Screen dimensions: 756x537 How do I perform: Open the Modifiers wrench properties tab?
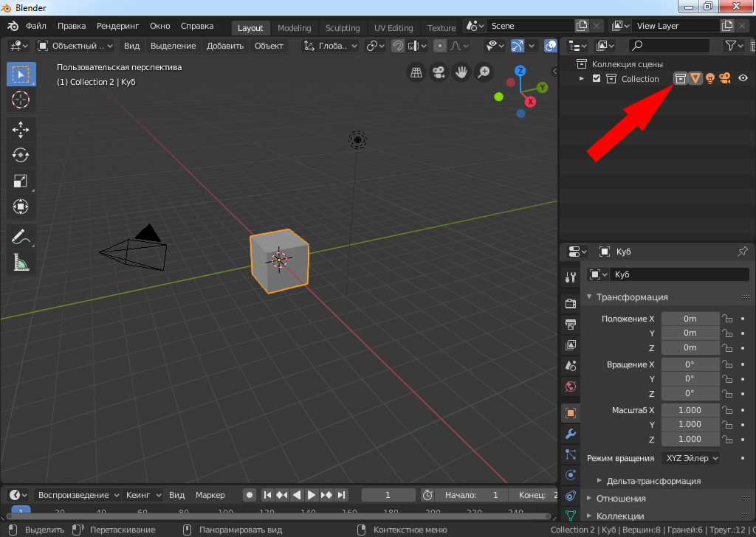click(570, 434)
